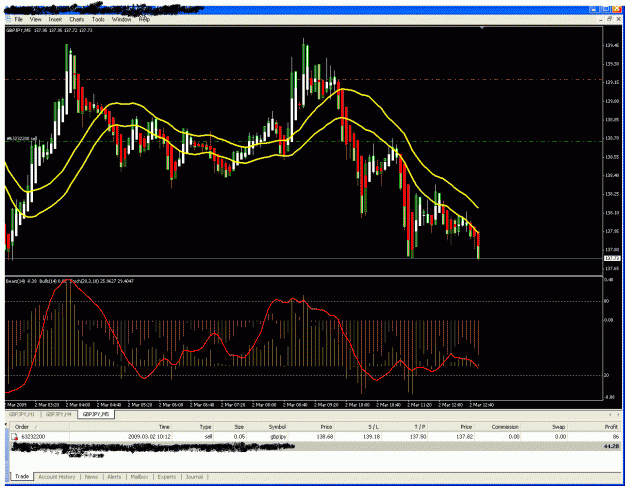
Task: Open the Account History tab
Action: (x=57, y=477)
